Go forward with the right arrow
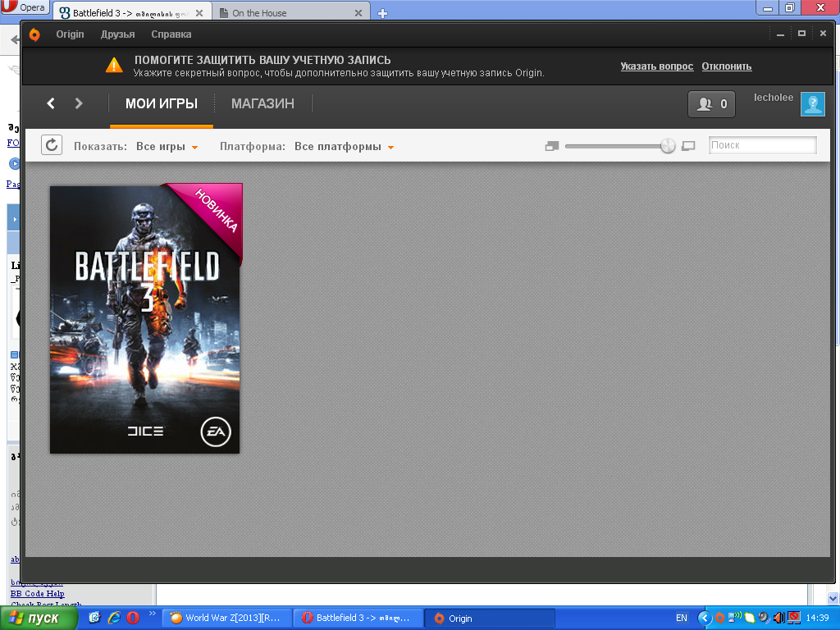Viewport: 840px width, 630px height. click(x=79, y=103)
